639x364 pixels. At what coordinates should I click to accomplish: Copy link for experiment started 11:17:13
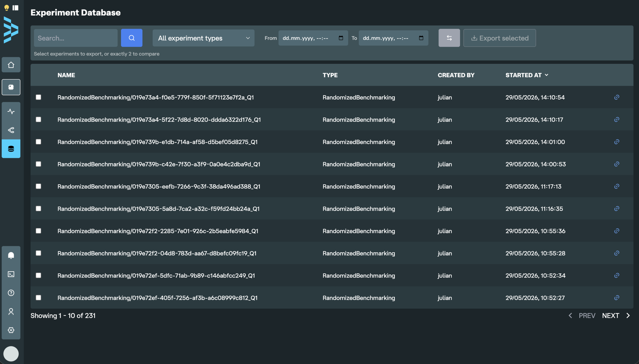(x=617, y=186)
